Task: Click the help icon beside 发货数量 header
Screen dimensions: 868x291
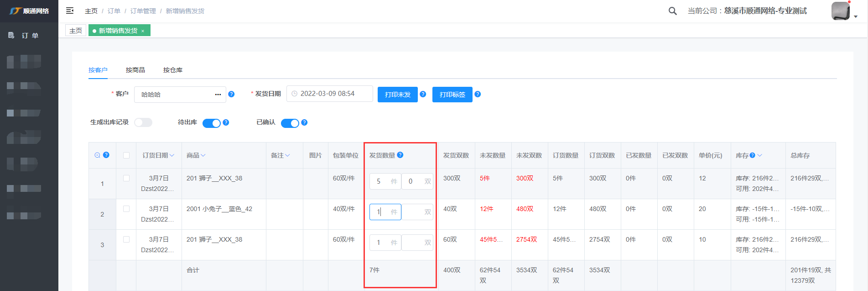Action: [x=400, y=155]
